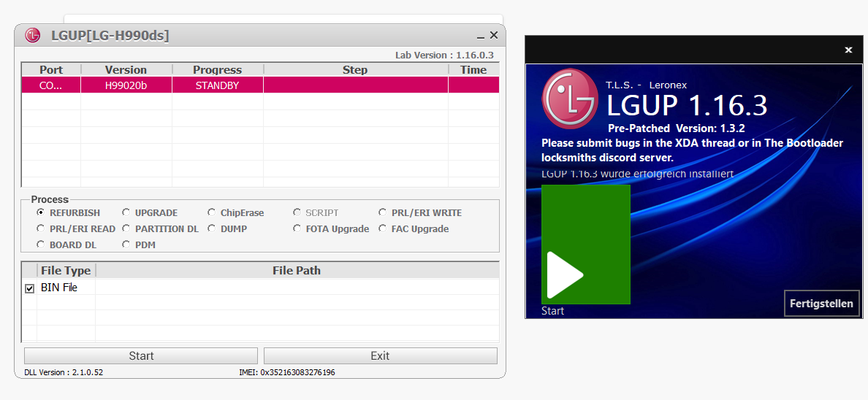Click the Version column header

pos(126,70)
